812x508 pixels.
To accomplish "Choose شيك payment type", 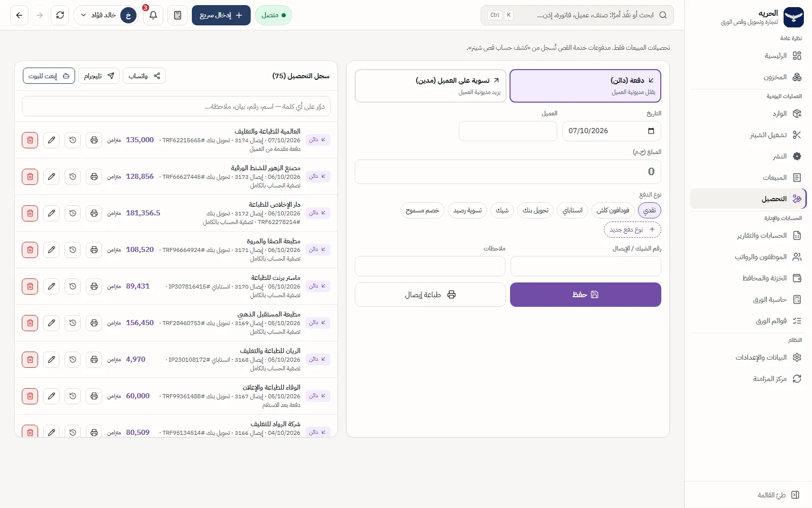I will click(x=502, y=210).
